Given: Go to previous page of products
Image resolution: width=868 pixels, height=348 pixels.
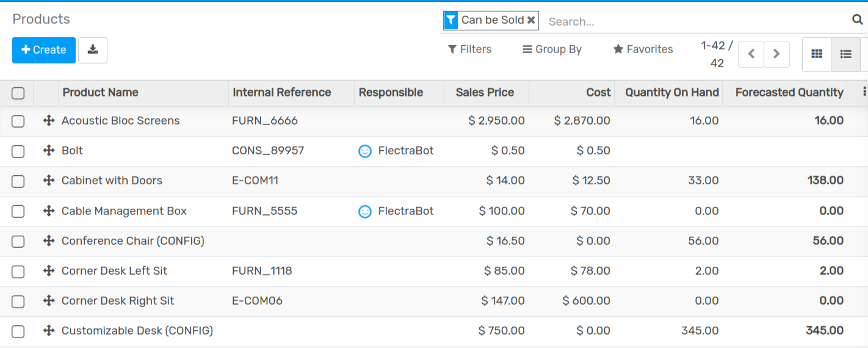Looking at the screenshot, I should click(751, 54).
